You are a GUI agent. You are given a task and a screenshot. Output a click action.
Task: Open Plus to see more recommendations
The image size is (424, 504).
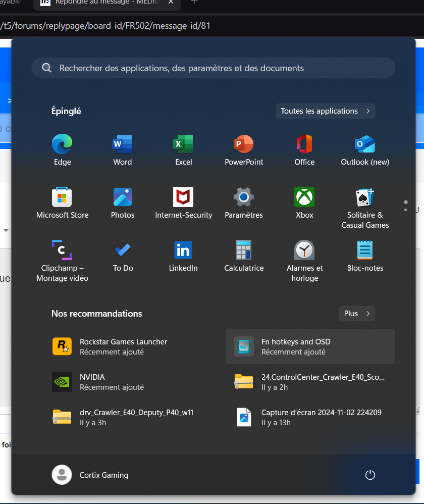click(357, 314)
